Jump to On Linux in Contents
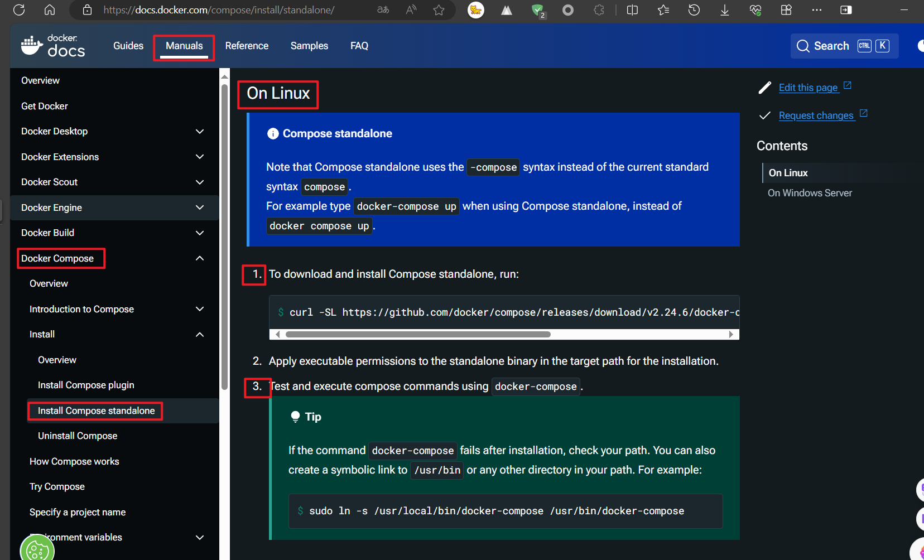This screenshot has width=924, height=560. (788, 173)
